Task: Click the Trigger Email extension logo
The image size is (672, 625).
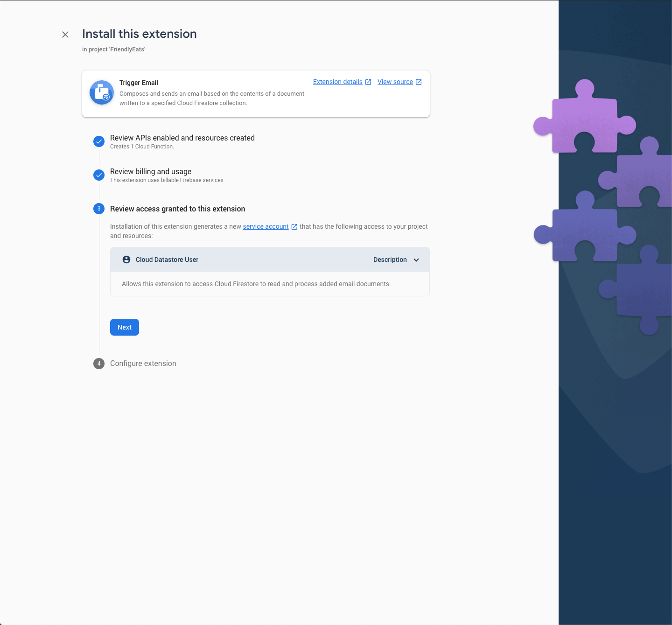Action: click(102, 93)
